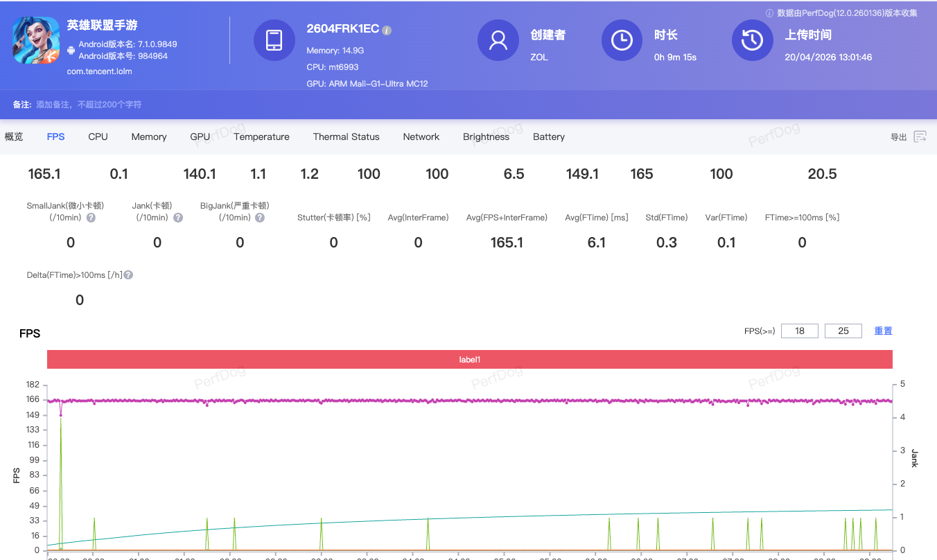Click the 时长 duration clock icon
937x560 pixels.
coord(622,40)
